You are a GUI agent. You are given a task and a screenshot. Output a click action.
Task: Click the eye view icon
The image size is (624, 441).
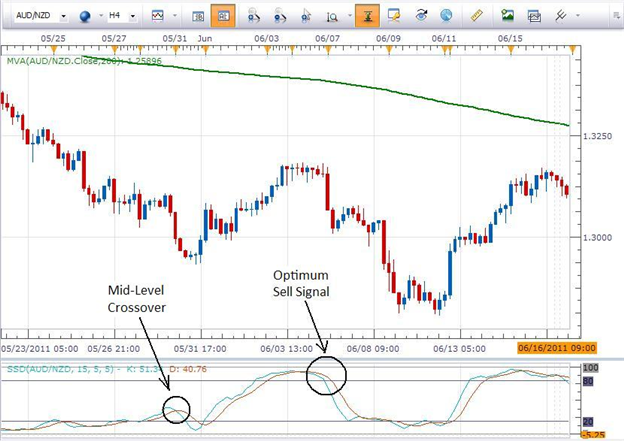(421, 16)
